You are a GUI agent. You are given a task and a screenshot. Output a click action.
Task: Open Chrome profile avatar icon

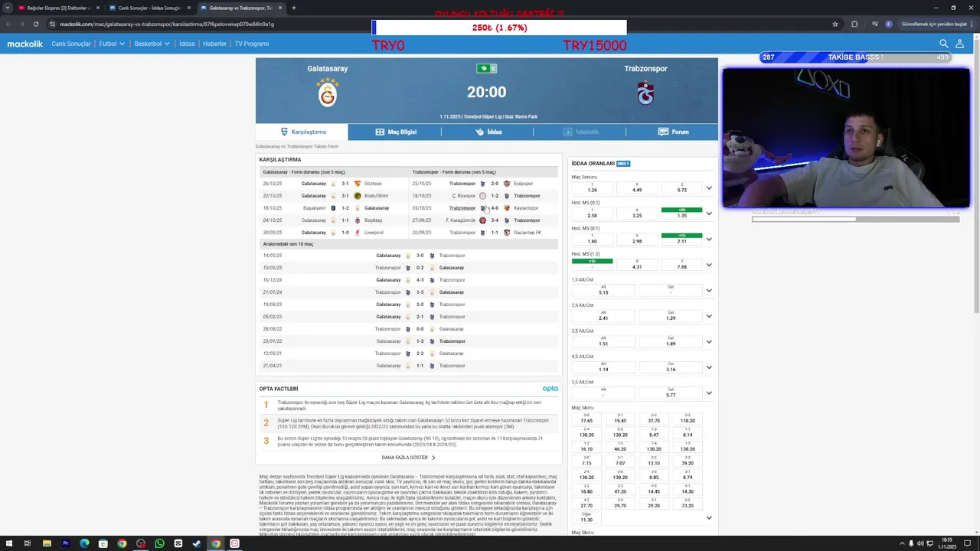pos(888,24)
